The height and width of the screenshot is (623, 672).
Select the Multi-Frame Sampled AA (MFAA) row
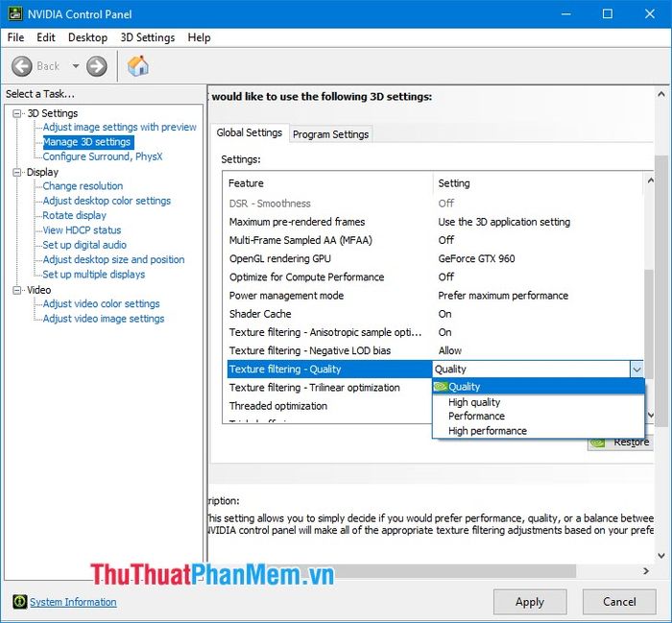point(433,240)
